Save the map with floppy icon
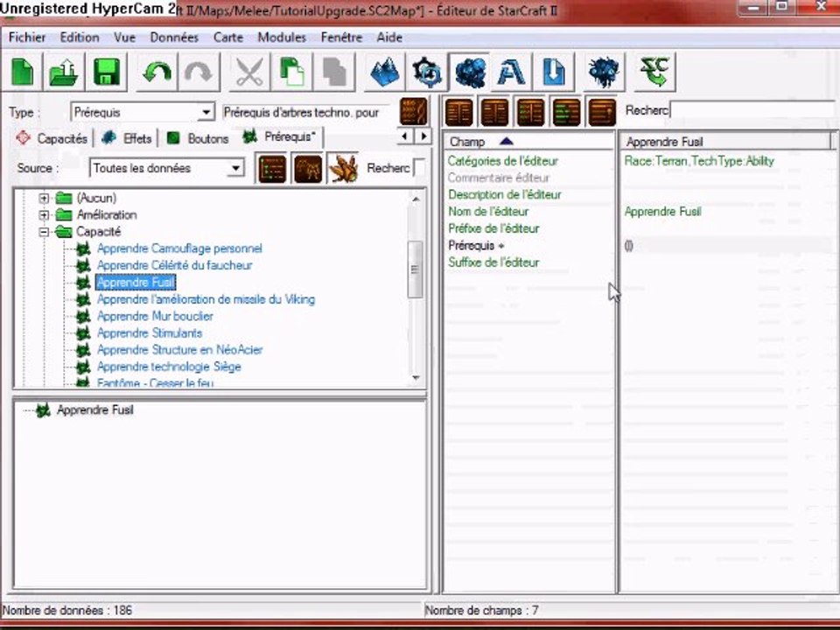 [107, 73]
